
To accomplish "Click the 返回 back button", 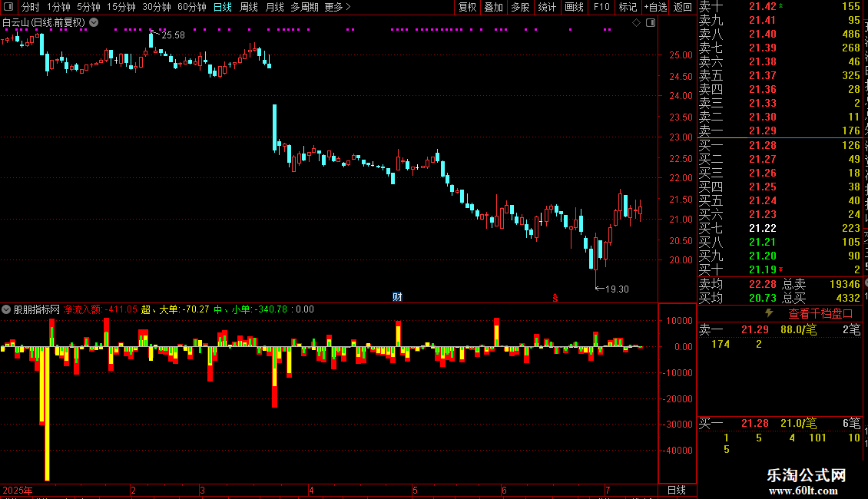I will (x=683, y=7).
